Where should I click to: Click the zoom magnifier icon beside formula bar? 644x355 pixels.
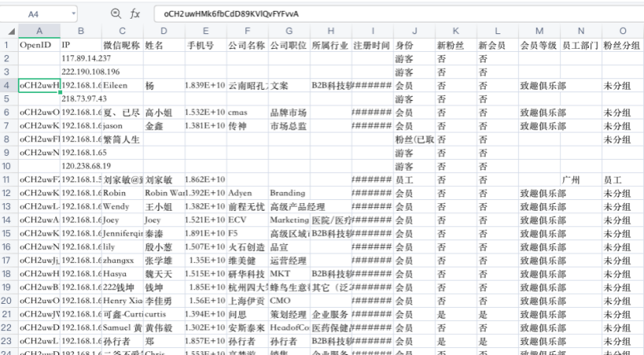[x=116, y=13]
